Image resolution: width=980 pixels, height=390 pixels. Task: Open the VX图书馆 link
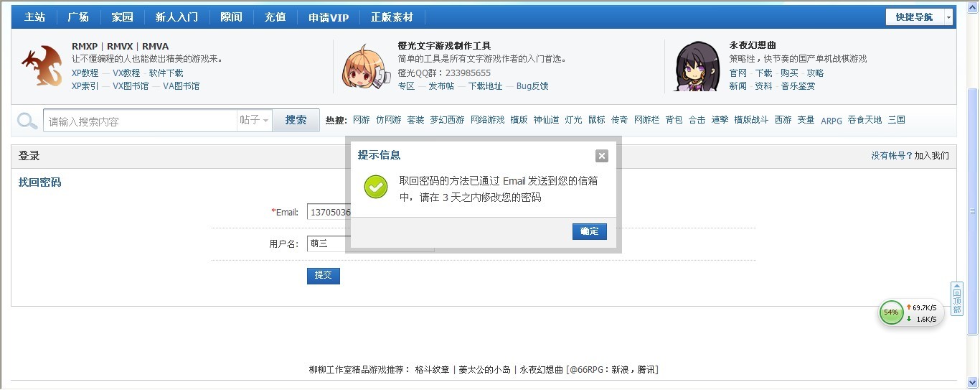[x=131, y=86]
